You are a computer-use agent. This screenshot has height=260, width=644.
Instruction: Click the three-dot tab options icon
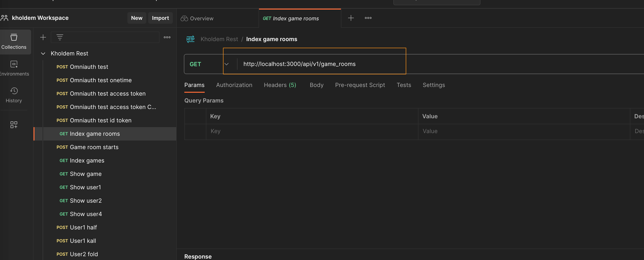click(368, 18)
